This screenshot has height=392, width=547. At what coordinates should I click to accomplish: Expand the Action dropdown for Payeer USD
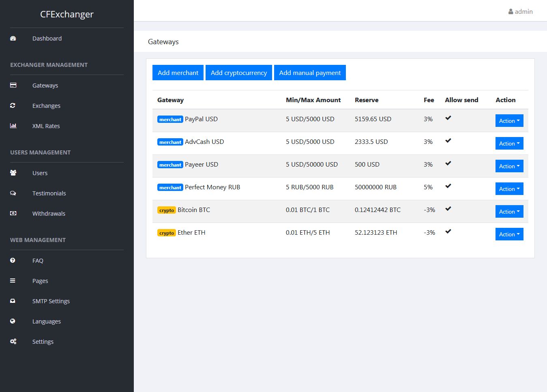[509, 166]
